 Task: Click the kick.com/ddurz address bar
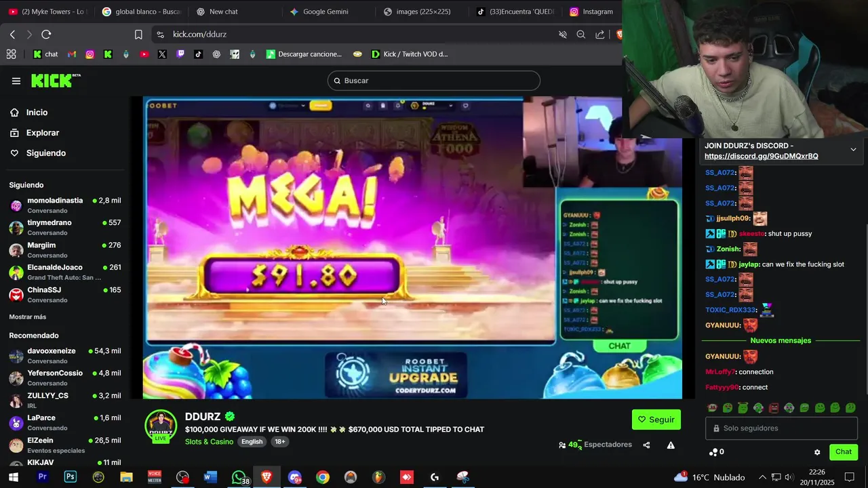coord(199,35)
